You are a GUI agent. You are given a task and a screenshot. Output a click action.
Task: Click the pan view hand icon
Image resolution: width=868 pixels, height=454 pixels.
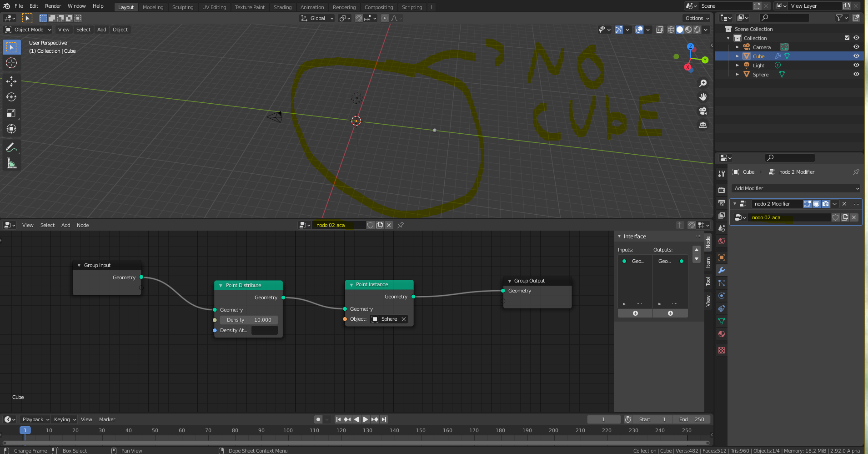(x=703, y=97)
